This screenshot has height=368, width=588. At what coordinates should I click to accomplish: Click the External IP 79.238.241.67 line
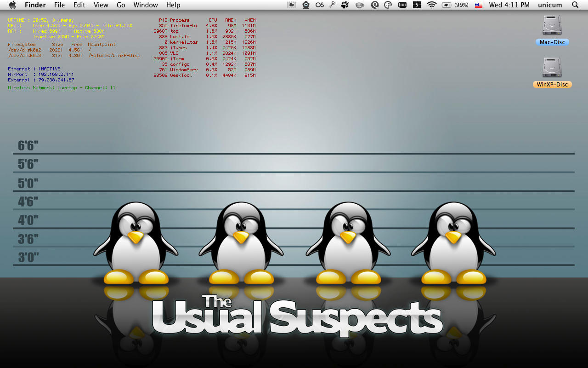(x=41, y=80)
